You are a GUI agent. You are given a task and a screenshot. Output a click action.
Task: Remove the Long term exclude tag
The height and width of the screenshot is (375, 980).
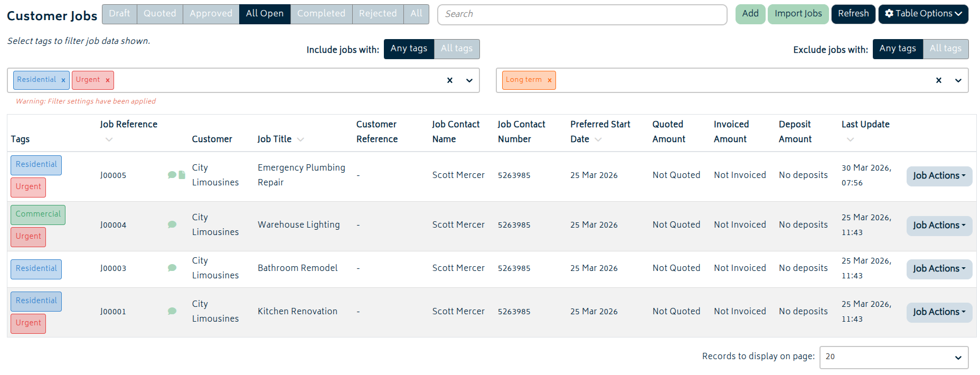(550, 80)
